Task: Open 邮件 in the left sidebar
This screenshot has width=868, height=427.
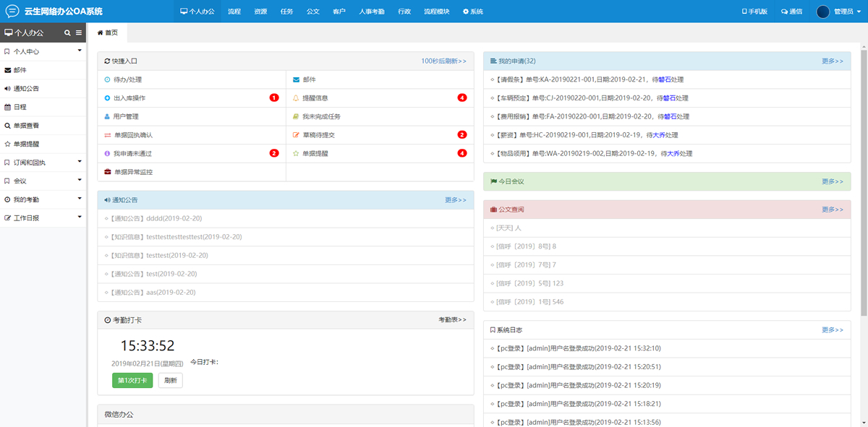Action: (x=20, y=70)
